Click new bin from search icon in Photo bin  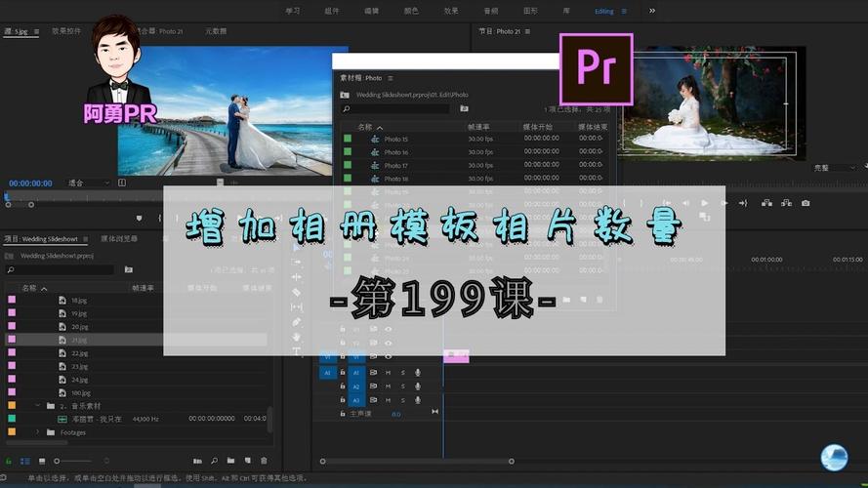(464, 109)
